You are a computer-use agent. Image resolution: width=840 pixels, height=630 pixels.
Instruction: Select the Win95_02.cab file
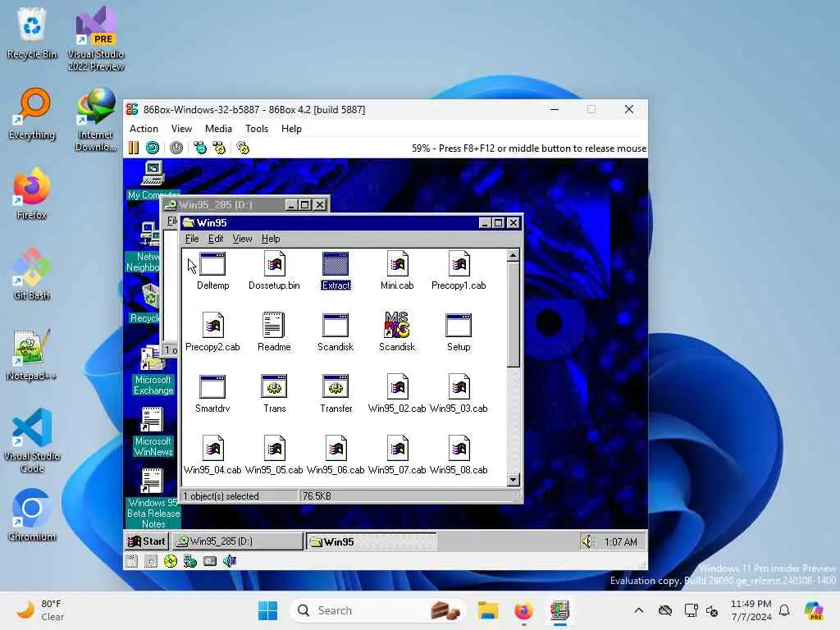[x=397, y=394]
